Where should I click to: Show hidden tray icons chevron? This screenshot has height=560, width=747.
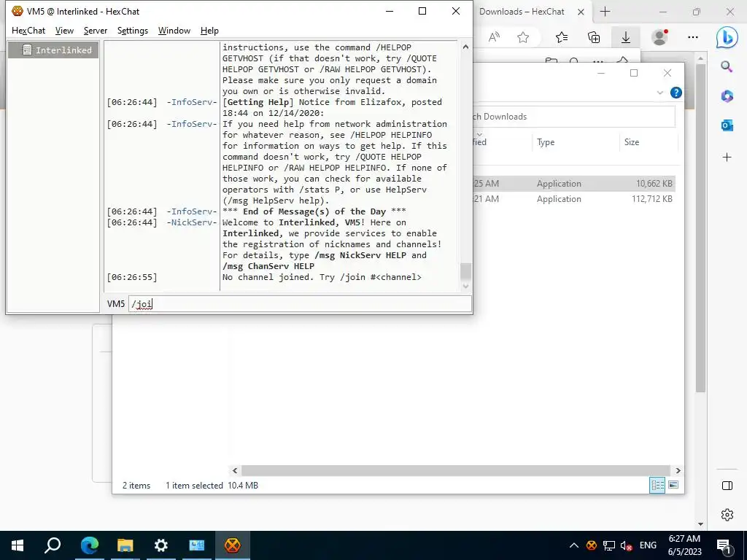pyautogui.click(x=574, y=545)
